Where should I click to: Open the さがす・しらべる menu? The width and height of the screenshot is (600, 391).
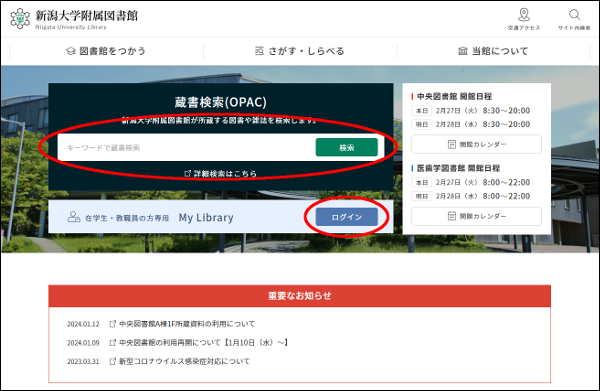click(300, 51)
